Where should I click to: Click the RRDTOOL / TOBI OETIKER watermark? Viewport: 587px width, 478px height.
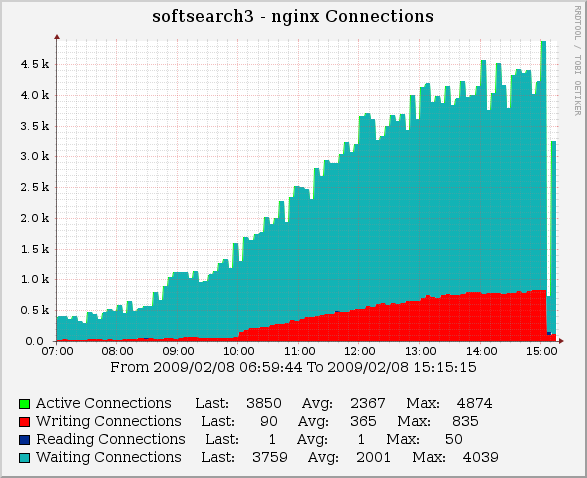(x=577, y=60)
